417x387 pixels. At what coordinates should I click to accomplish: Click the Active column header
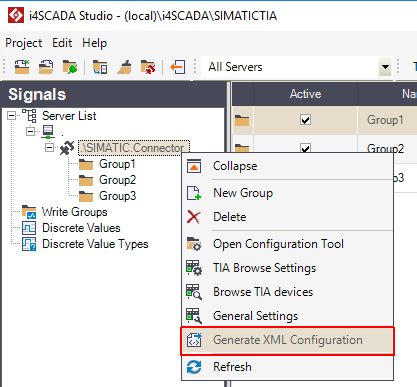point(305,94)
